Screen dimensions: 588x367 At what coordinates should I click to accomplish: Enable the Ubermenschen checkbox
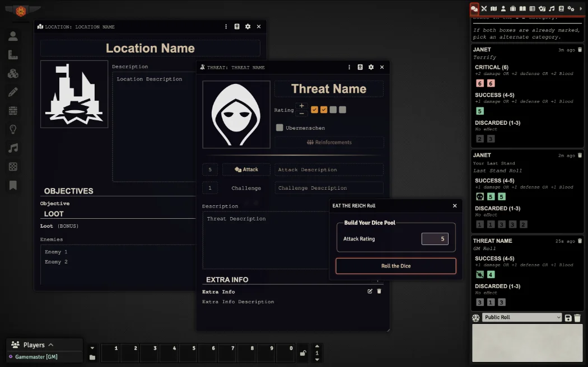(x=279, y=128)
